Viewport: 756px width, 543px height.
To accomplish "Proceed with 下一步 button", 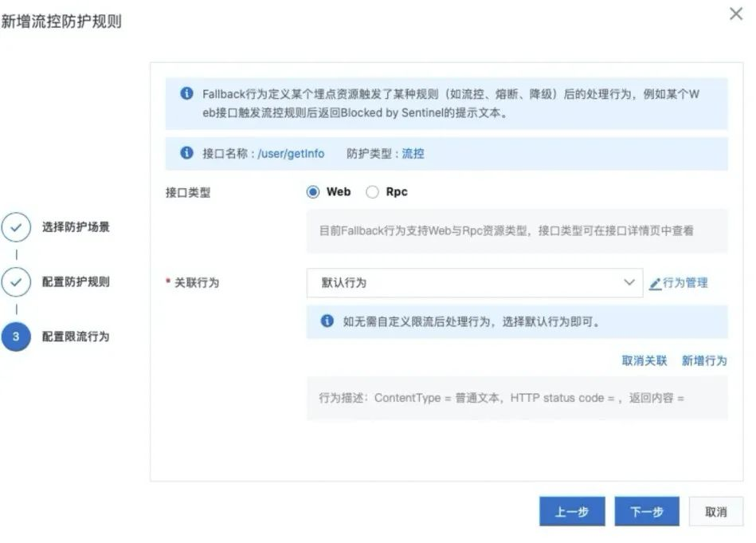I will click(x=647, y=512).
